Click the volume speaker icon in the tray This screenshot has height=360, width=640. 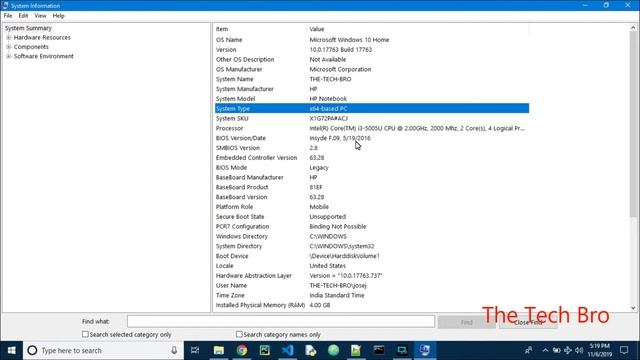(x=579, y=350)
